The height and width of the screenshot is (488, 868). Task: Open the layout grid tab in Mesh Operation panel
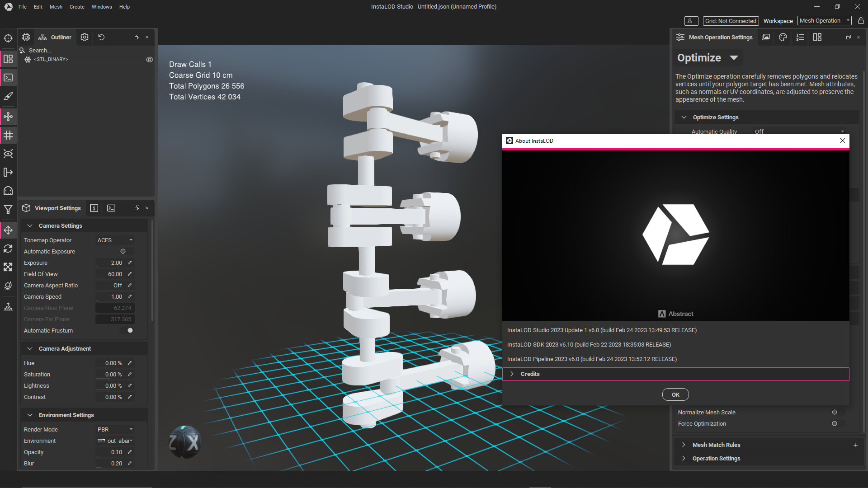click(x=817, y=37)
